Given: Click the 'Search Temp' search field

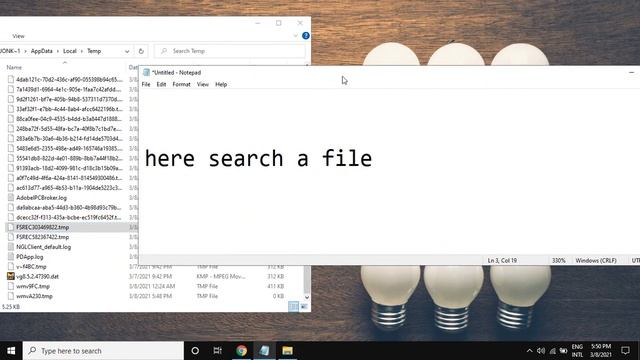Looking at the screenshot, I should click(x=230, y=51).
